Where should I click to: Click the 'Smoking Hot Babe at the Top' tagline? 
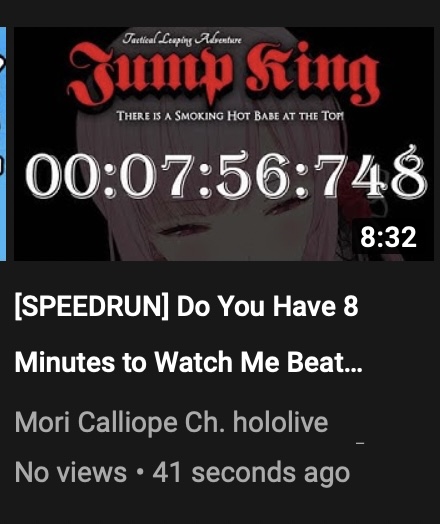point(230,116)
